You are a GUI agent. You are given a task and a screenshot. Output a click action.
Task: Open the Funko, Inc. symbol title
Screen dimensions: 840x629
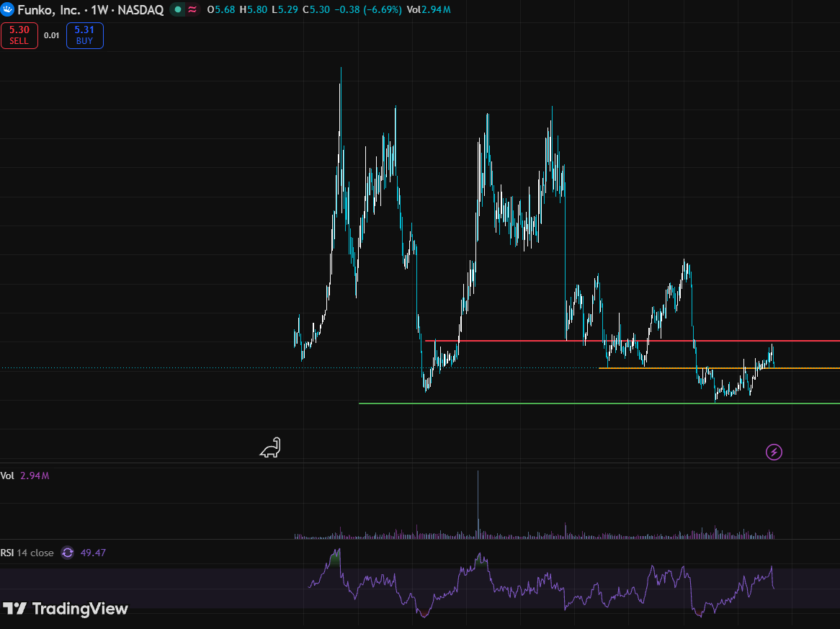coord(49,10)
